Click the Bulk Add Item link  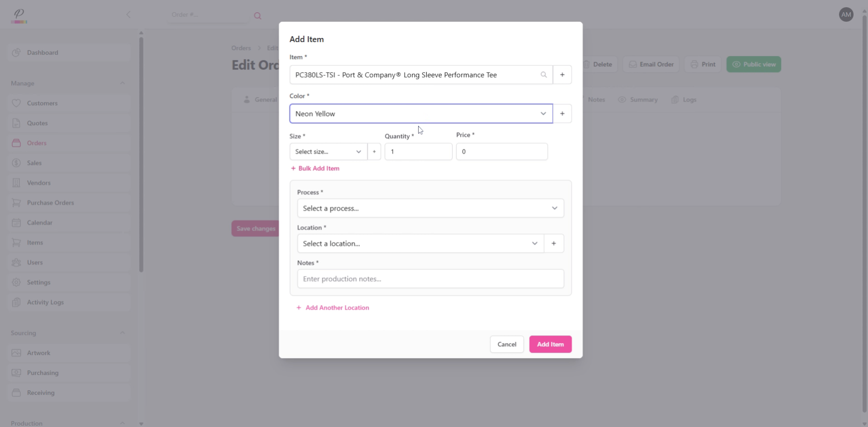point(315,168)
